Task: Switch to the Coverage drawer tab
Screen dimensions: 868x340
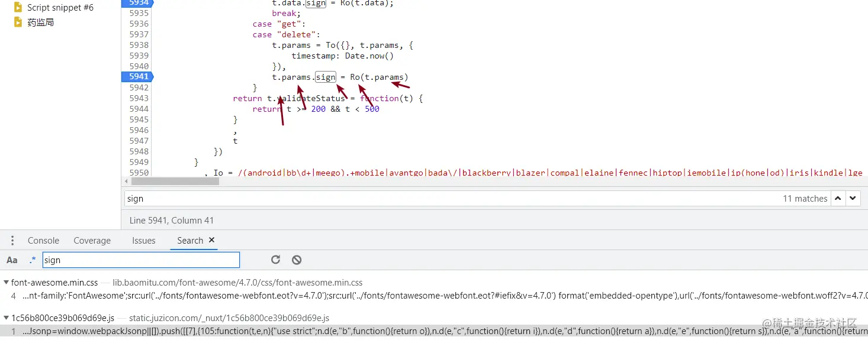Action: [92, 241]
